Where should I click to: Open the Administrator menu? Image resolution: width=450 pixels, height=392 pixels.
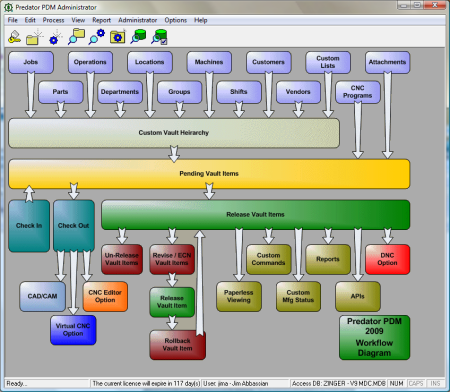[x=137, y=20]
